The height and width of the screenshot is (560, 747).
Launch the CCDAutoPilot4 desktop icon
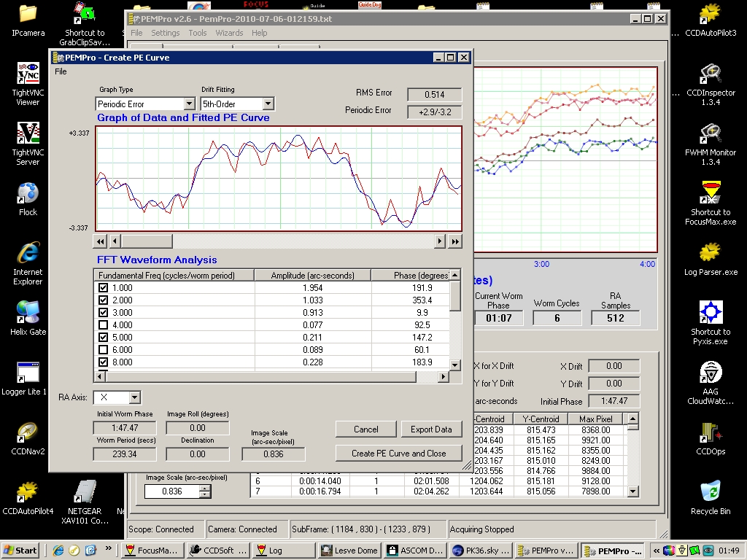(28, 492)
